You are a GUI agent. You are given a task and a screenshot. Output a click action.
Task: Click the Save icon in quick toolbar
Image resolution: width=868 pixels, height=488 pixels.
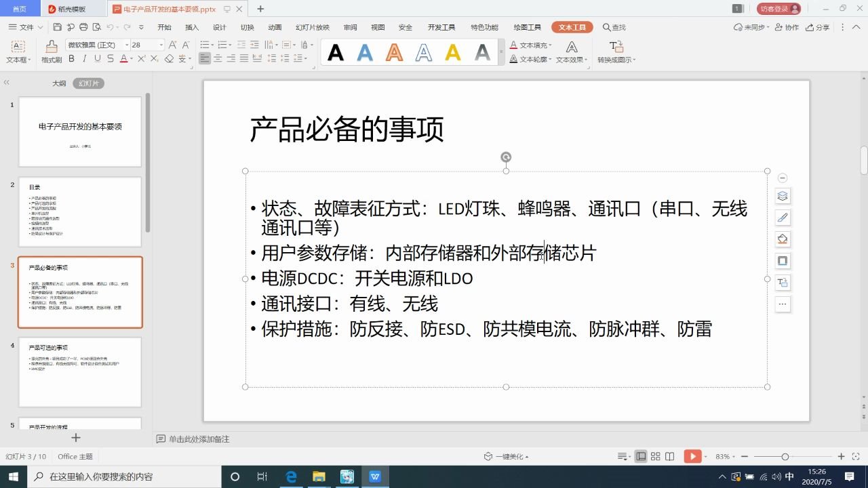click(x=58, y=27)
